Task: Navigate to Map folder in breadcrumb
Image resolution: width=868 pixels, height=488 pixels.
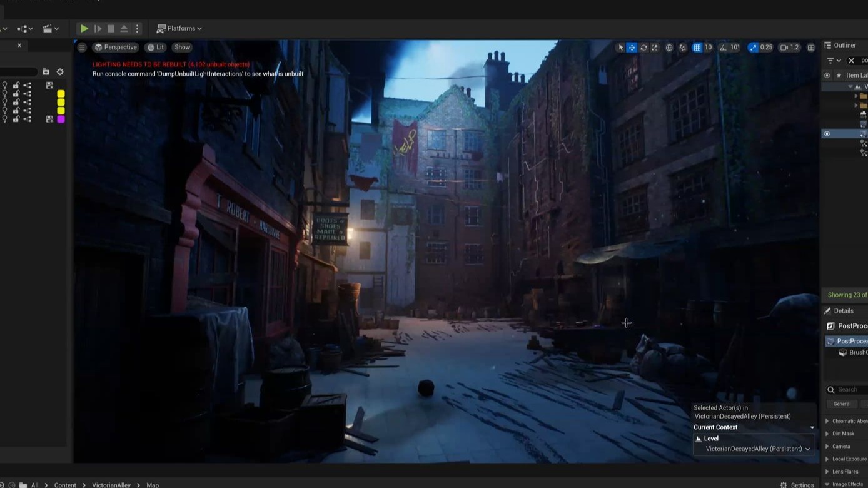Action: point(153,485)
